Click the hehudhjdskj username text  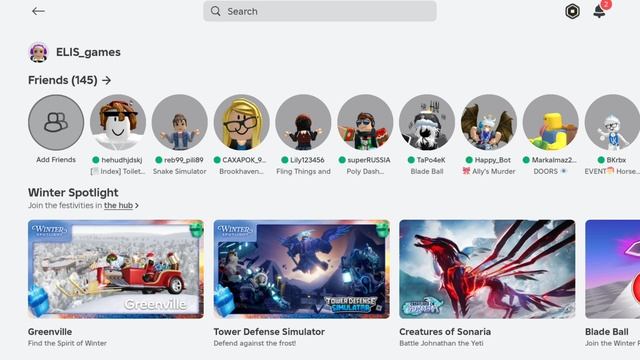122,160
